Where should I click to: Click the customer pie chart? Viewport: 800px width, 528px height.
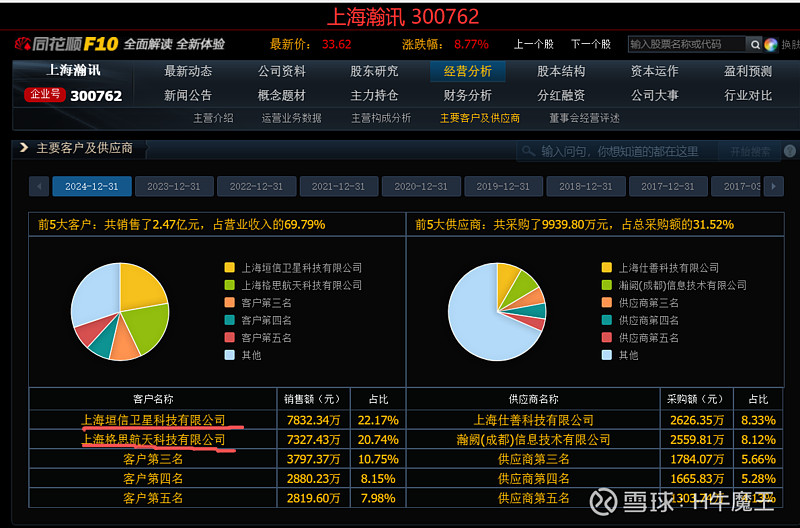point(120,312)
